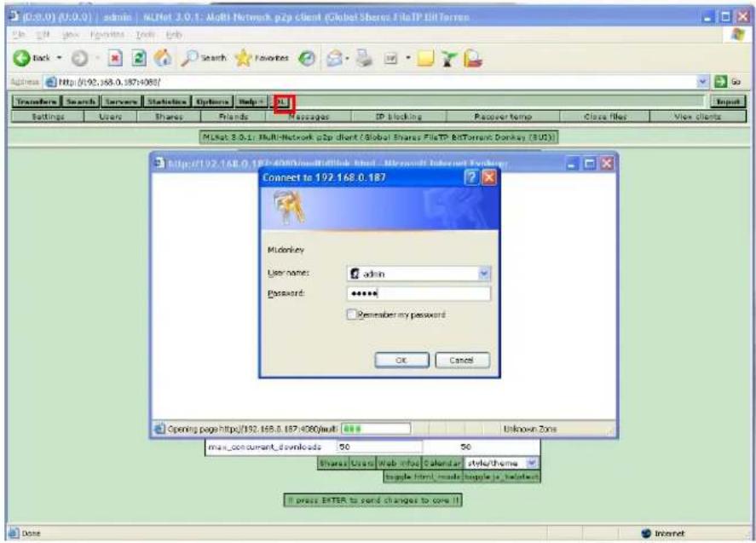Click the View clients sub-tab
The image size is (756, 543).
[x=698, y=117]
